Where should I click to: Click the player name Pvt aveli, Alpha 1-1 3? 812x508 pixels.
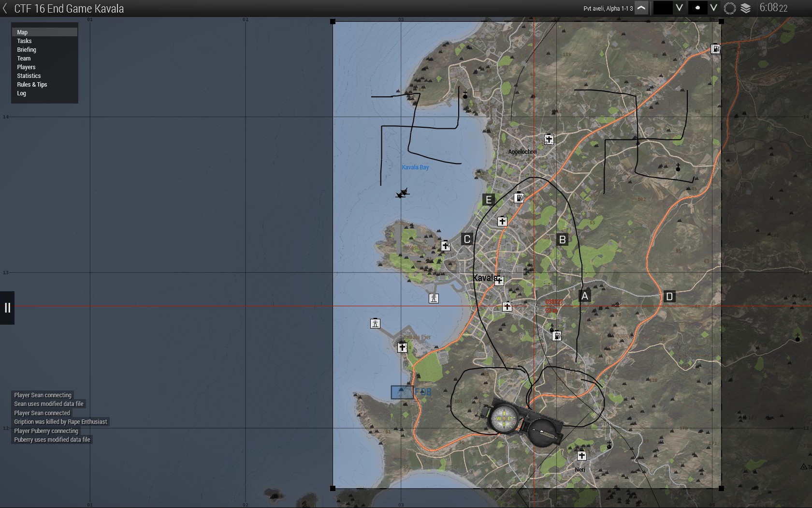point(608,8)
